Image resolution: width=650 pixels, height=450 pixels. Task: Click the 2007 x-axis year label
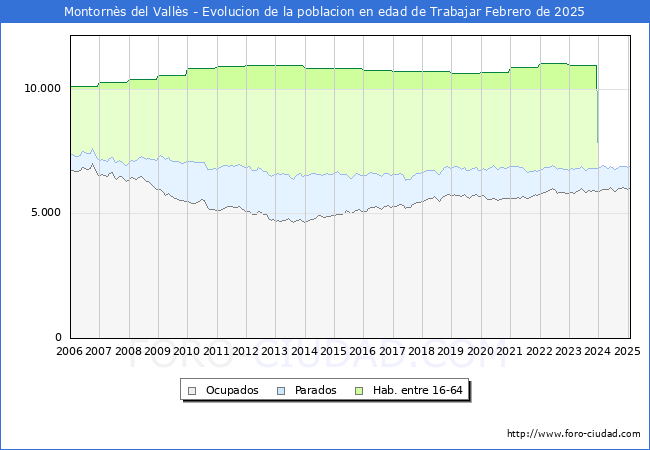pos(98,351)
